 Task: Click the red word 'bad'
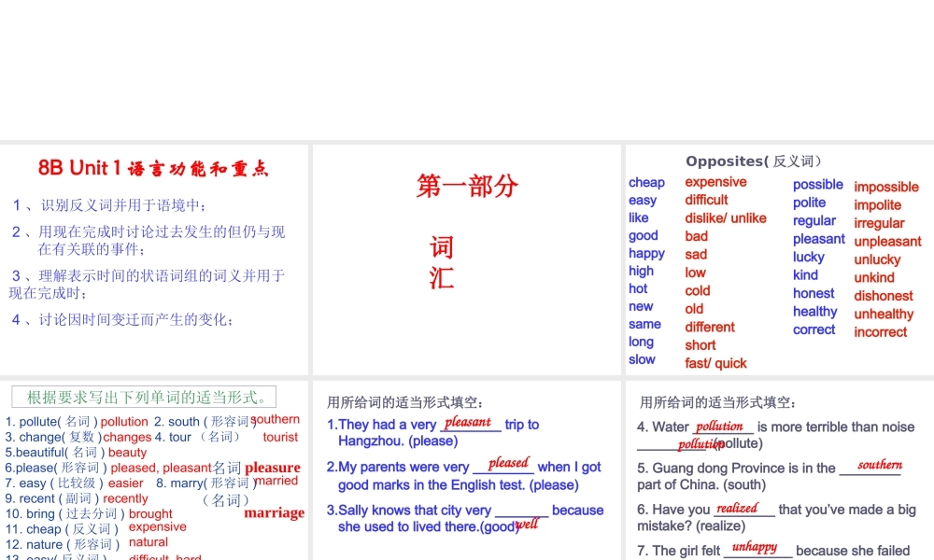coord(697,236)
